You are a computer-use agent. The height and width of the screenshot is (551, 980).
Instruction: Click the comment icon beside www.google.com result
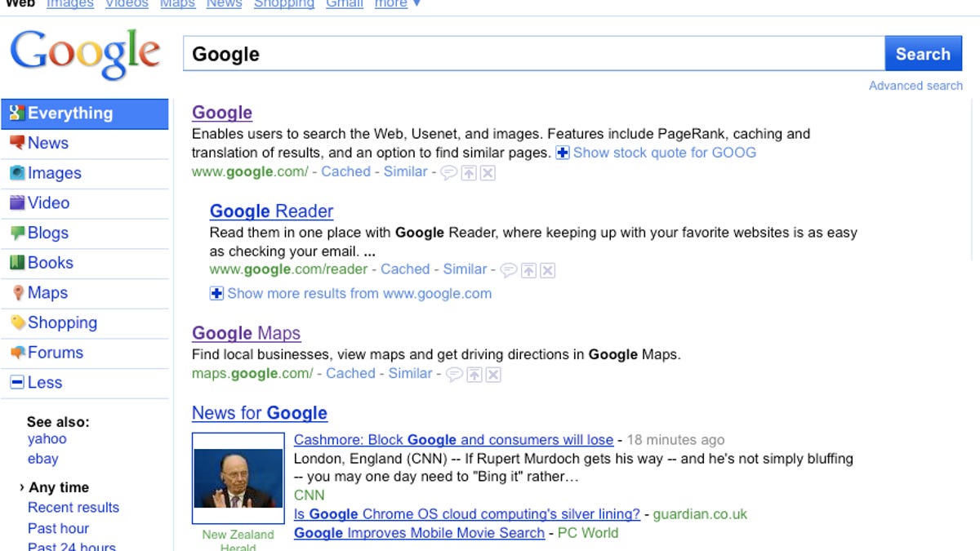point(448,172)
